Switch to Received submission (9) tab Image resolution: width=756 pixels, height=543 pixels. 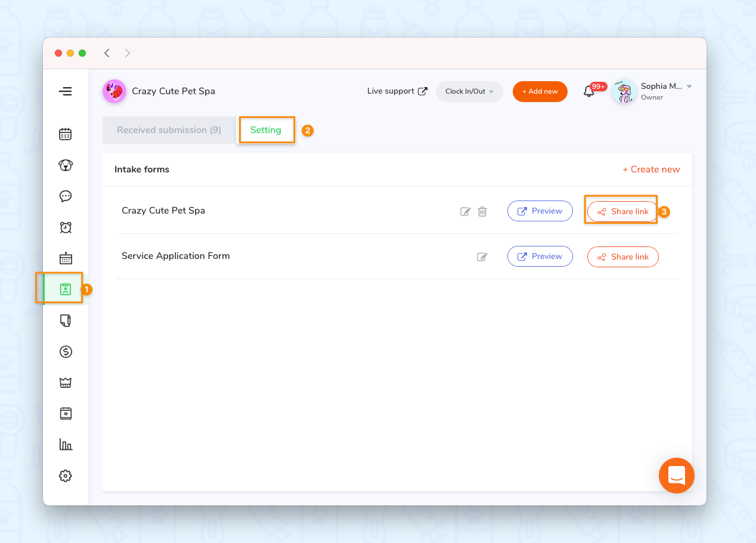169,130
